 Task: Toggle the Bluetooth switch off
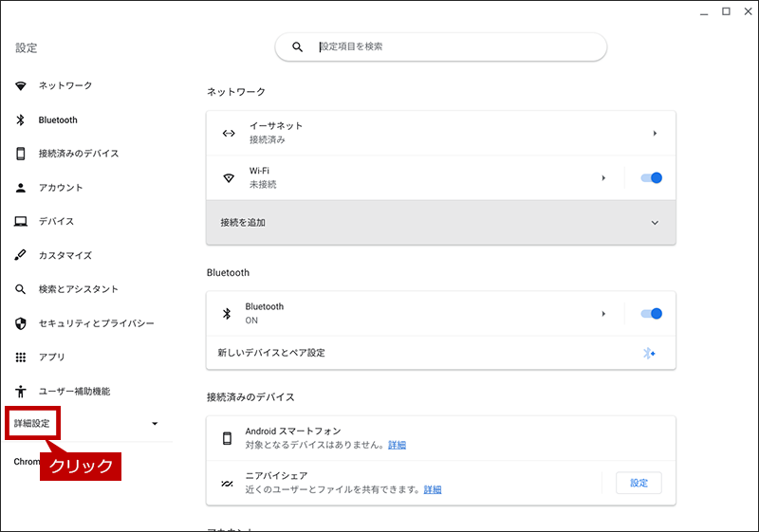[651, 314]
